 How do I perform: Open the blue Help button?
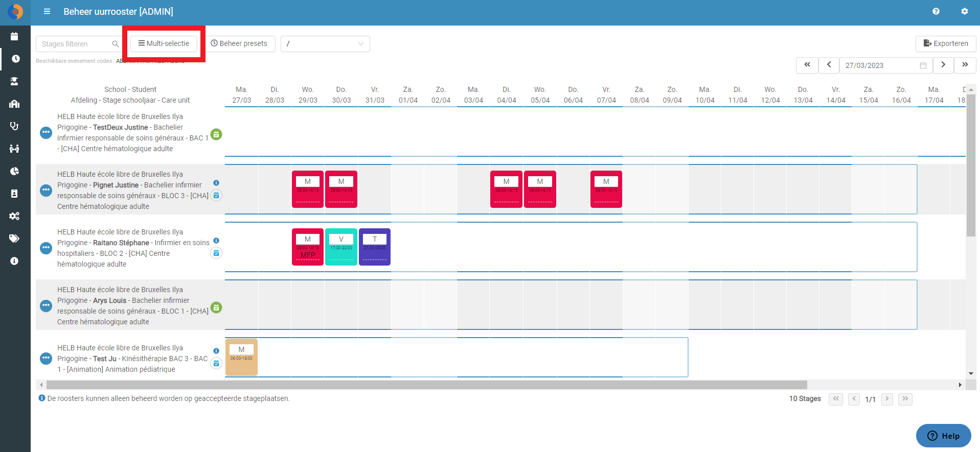[x=943, y=436]
